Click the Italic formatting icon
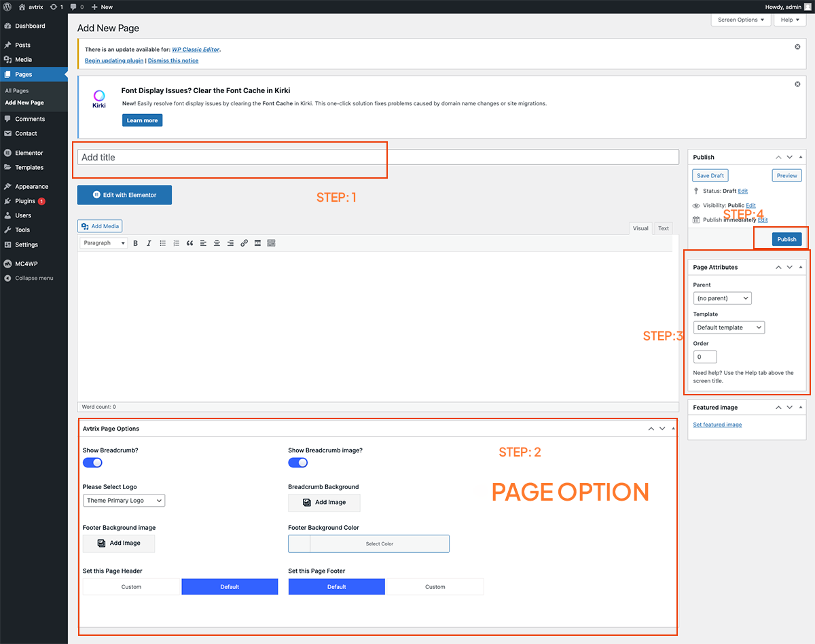The image size is (815, 644). click(x=149, y=243)
